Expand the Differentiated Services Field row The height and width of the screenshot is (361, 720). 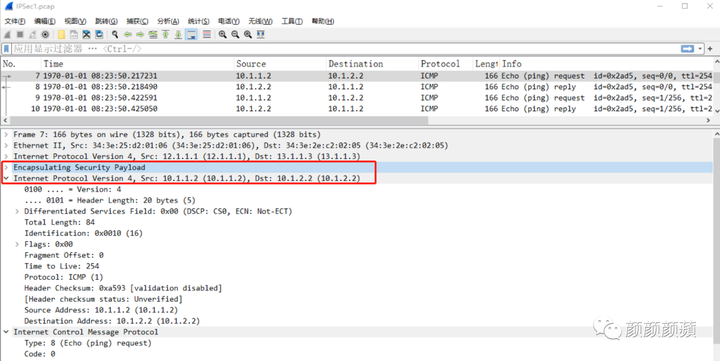(x=17, y=211)
